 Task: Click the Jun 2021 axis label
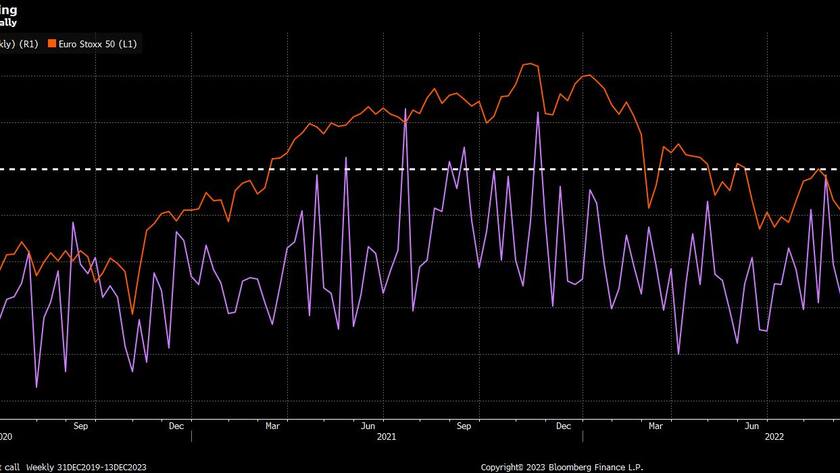tap(368, 426)
